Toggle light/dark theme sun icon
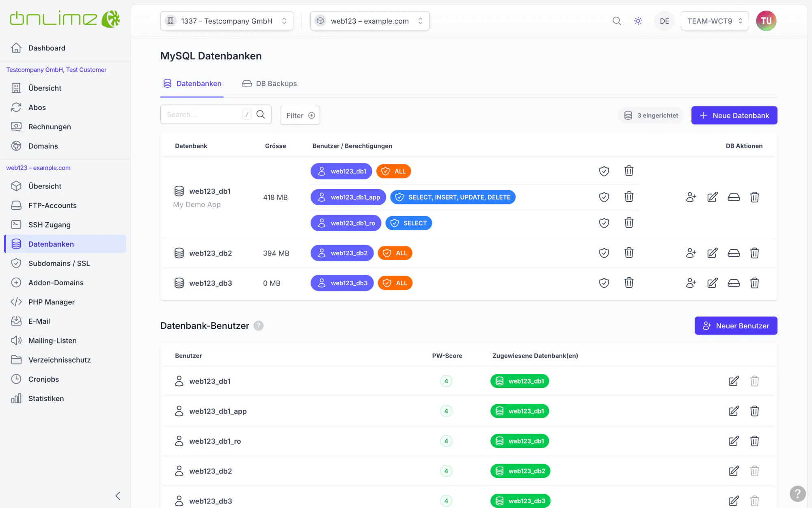The image size is (812, 508). pyautogui.click(x=638, y=21)
